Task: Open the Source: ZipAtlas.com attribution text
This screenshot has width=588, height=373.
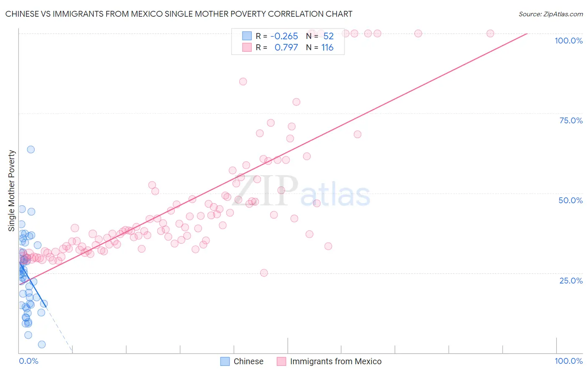Action: click(550, 14)
